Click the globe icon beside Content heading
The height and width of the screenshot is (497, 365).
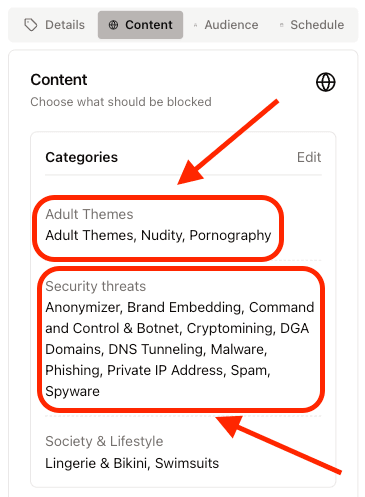pyautogui.click(x=325, y=82)
